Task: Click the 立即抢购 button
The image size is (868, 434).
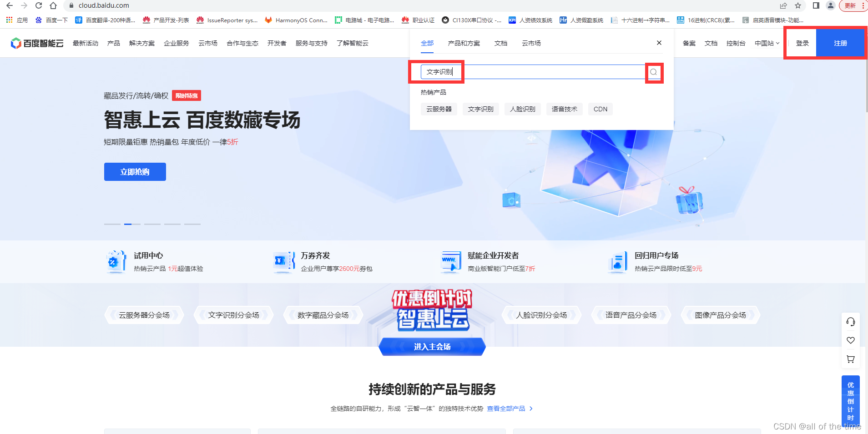Action: click(x=135, y=172)
